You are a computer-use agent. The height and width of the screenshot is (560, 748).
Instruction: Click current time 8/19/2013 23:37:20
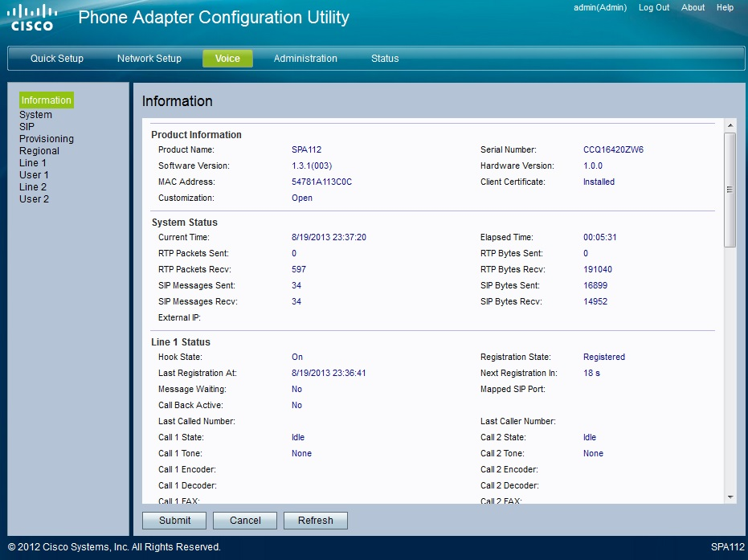[x=329, y=237]
